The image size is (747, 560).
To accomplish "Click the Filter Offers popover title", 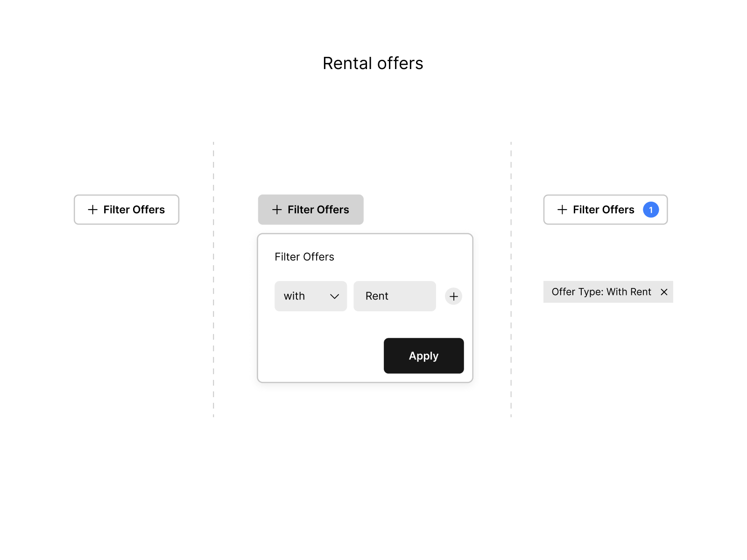I will point(304,256).
